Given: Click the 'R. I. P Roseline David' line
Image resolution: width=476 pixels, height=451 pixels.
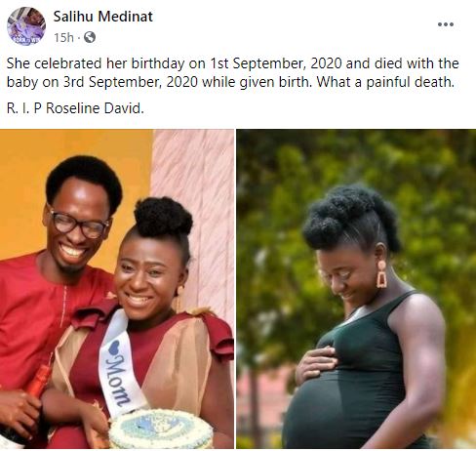Looking at the screenshot, I should (x=75, y=108).
